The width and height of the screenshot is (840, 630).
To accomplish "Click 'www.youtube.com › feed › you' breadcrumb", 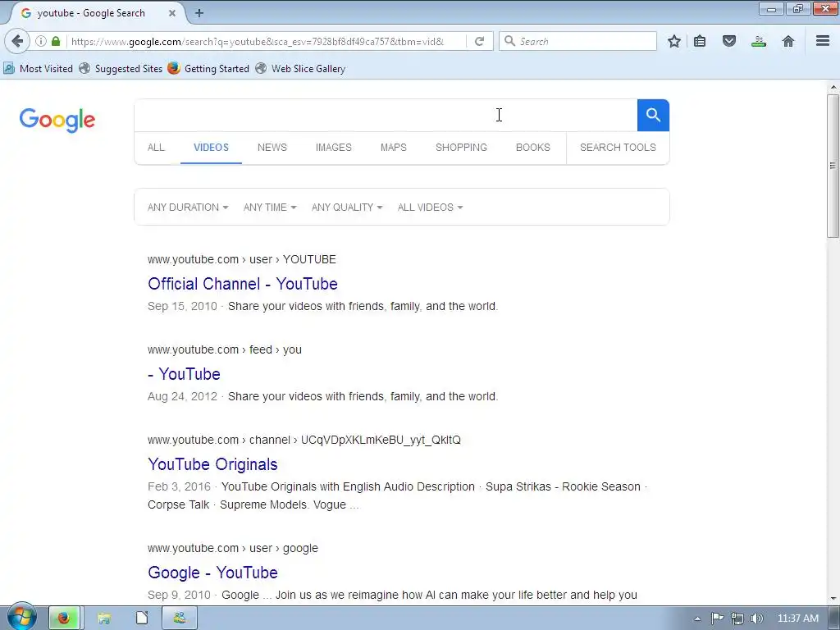I will coord(225,349).
